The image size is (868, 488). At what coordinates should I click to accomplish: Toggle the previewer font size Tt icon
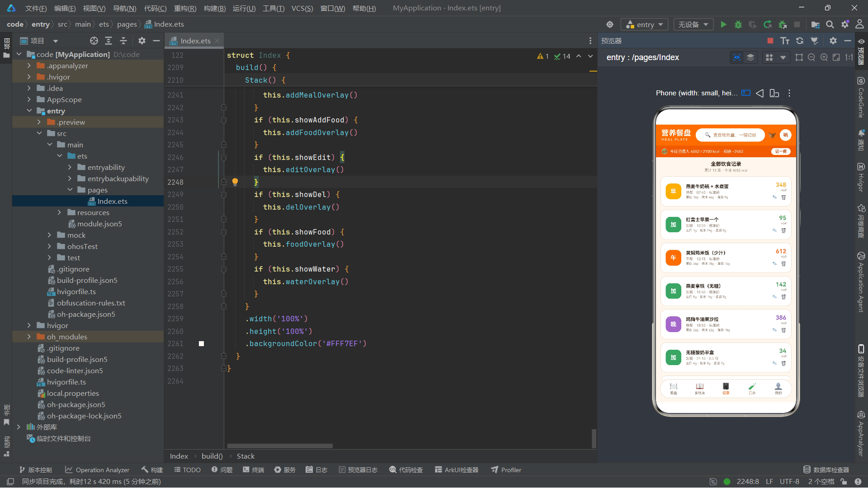click(x=785, y=41)
